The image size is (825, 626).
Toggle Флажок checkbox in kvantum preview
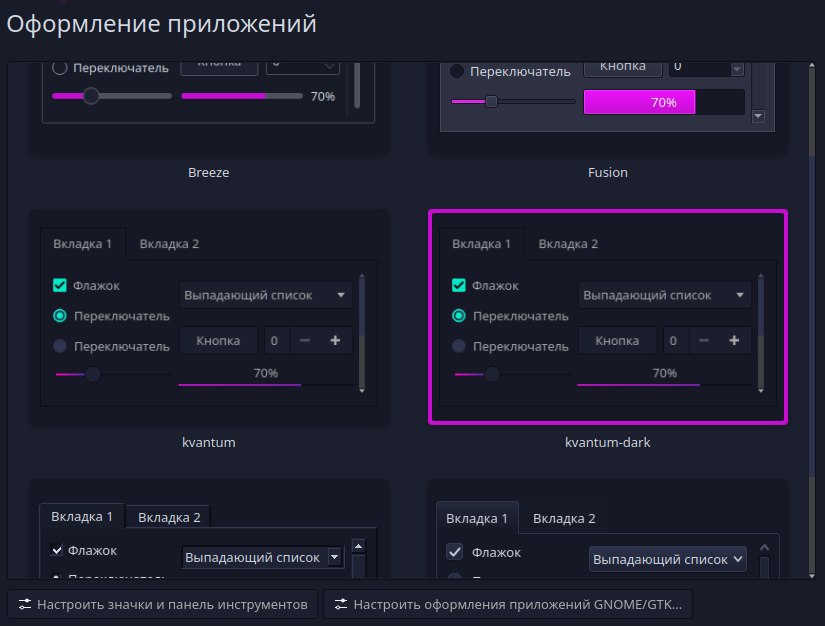click(x=60, y=285)
